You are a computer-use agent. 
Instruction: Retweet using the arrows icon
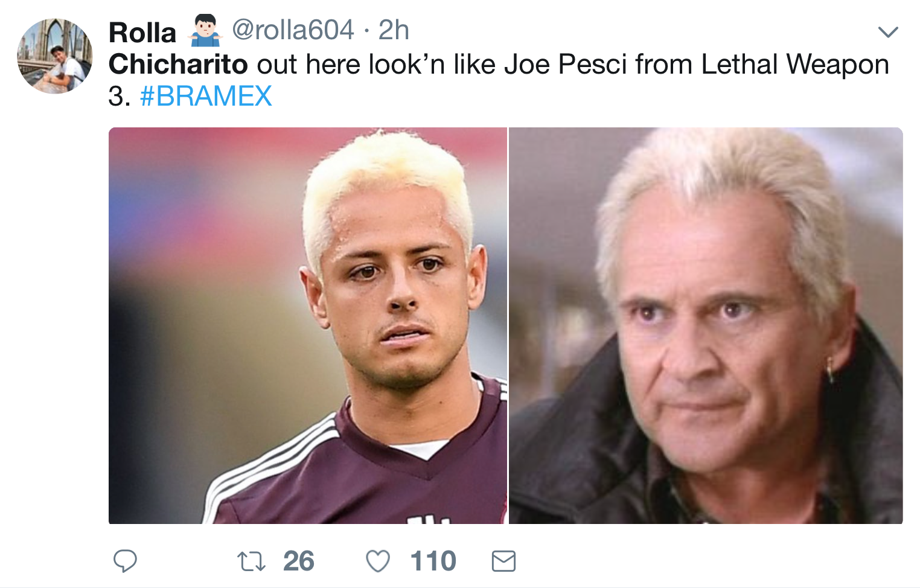tap(251, 561)
